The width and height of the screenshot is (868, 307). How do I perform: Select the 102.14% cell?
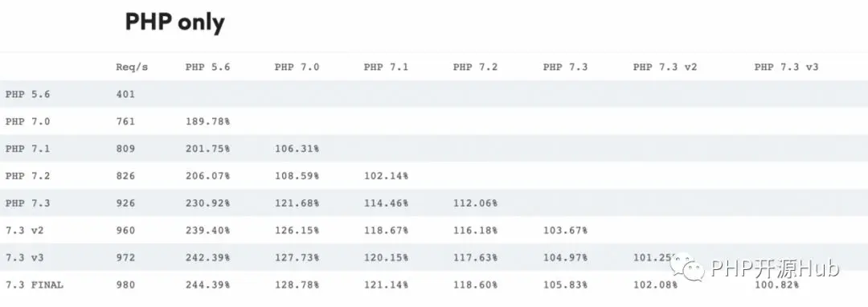pyautogui.click(x=386, y=176)
